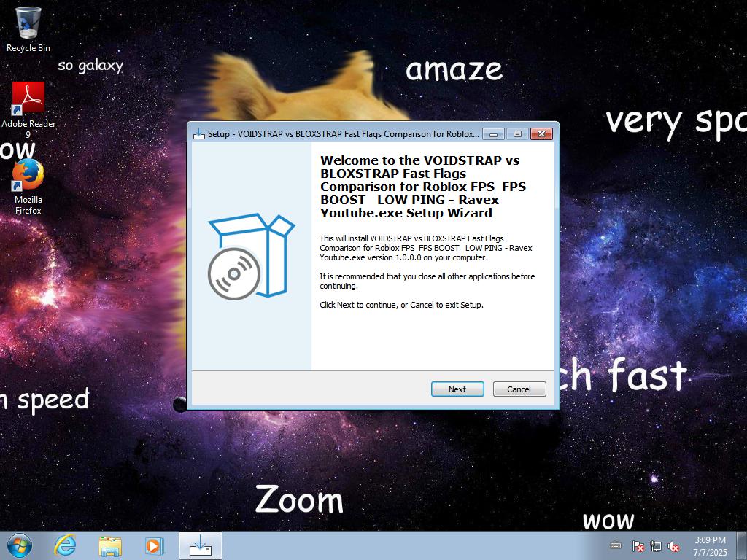The height and width of the screenshot is (560, 747).
Task: Launch Internet Explorer from the taskbar
Action: [x=65, y=545]
